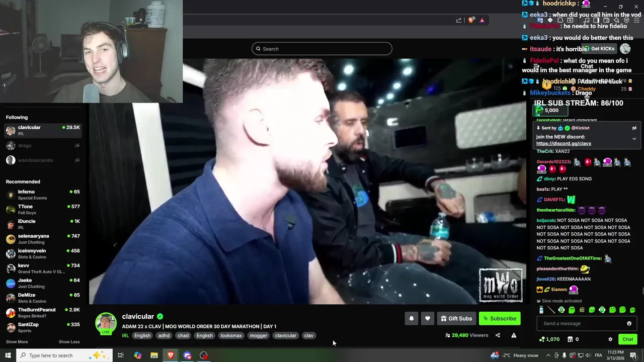Click the FRA language indicator in tray

pyautogui.click(x=598, y=355)
